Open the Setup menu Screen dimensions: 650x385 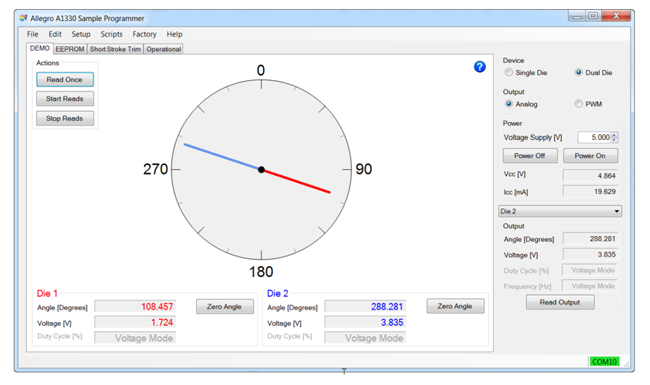pos(81,34)
